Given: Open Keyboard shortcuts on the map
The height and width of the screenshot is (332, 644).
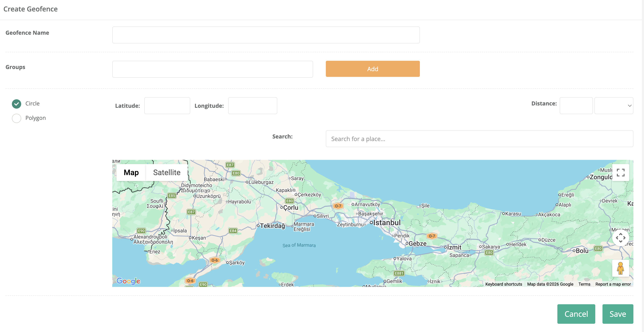Looking at the screenshot, I should click(504, 284).
